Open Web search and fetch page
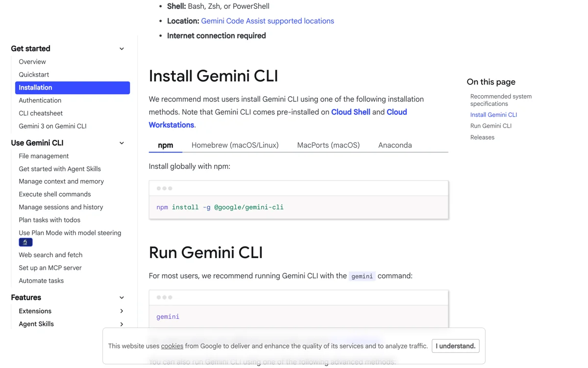Viewport: 588px width, 368px height. 50,255
